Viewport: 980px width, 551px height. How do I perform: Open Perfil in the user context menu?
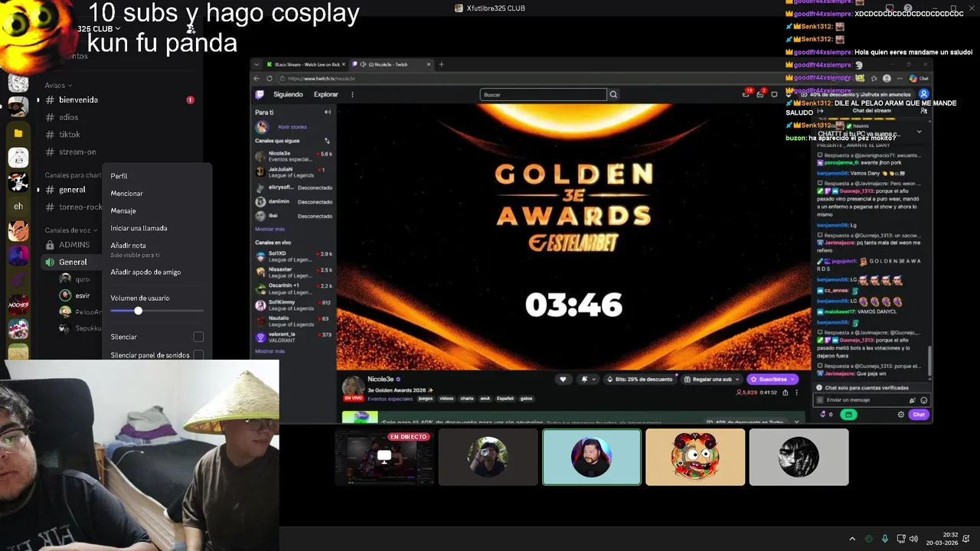(119, 176)
